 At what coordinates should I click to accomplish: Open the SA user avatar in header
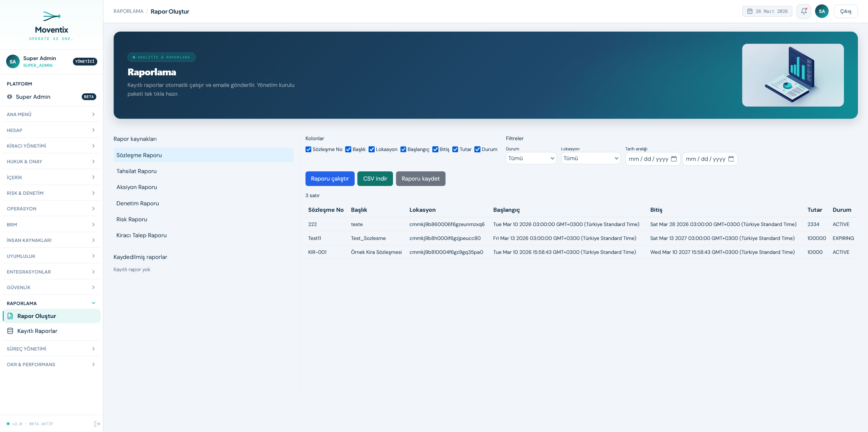click(822, 11)
